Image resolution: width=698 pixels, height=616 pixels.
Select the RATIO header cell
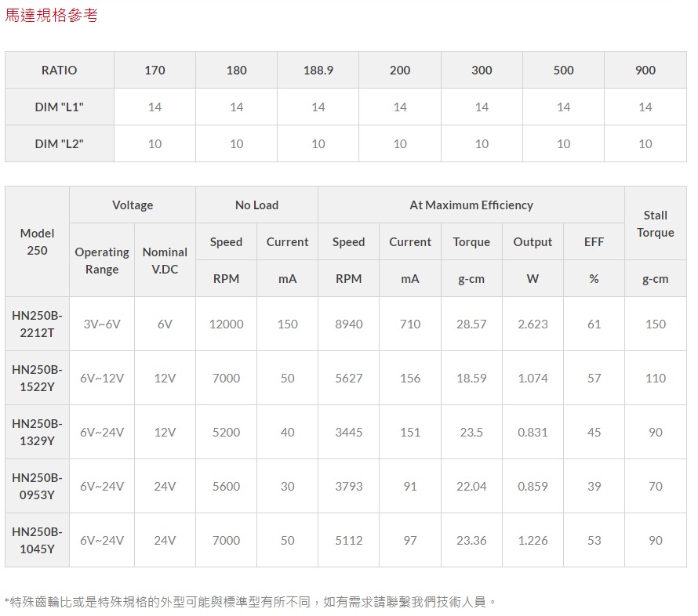coord(60,71)
